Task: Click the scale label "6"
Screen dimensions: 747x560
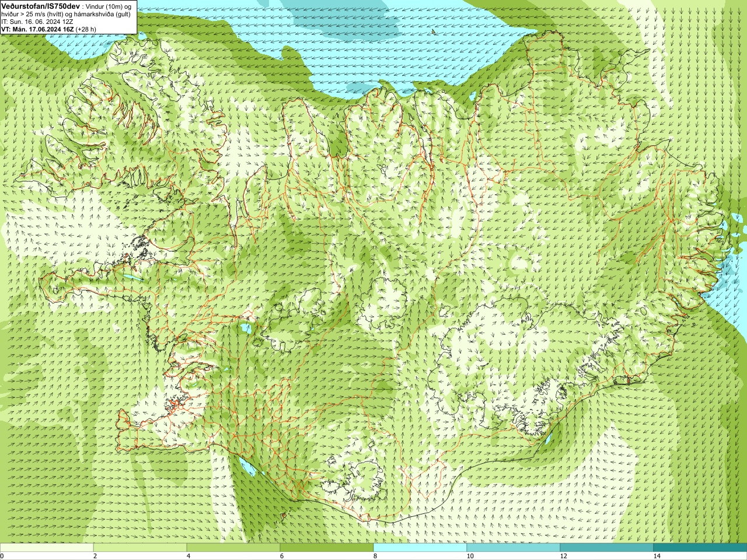Action: pos(282,556)
